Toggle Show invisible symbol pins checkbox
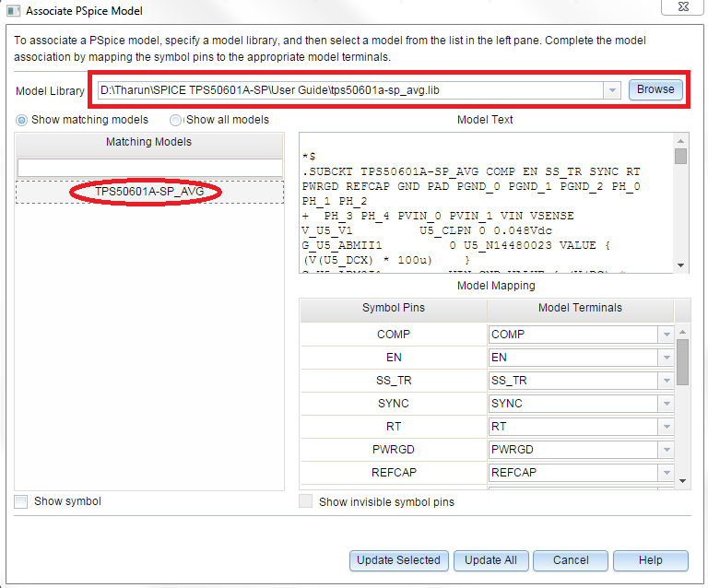Image resolution: width=708 pixels, height=588 pixels. click(x=306, y=502)
